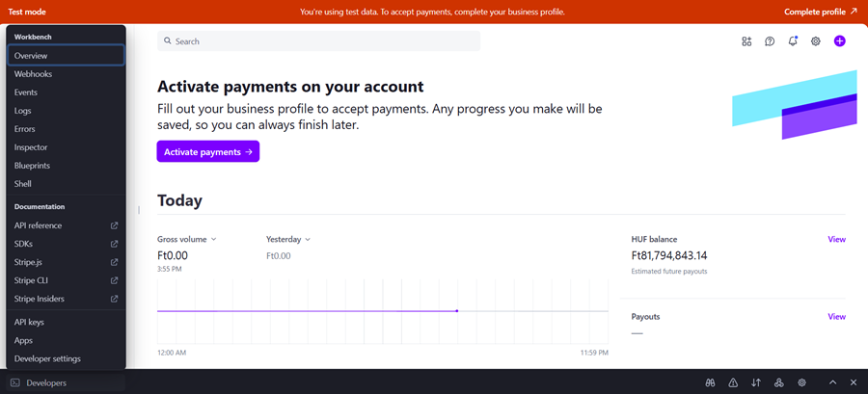Click the Activate payments button
This screenshot has width=868, height=394.
tap(207, 152)
